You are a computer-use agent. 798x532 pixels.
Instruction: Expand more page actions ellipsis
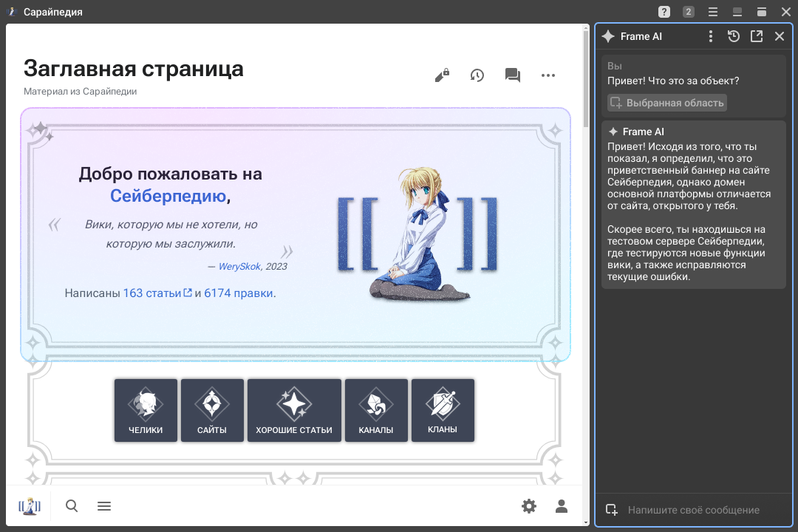(548, 75)
